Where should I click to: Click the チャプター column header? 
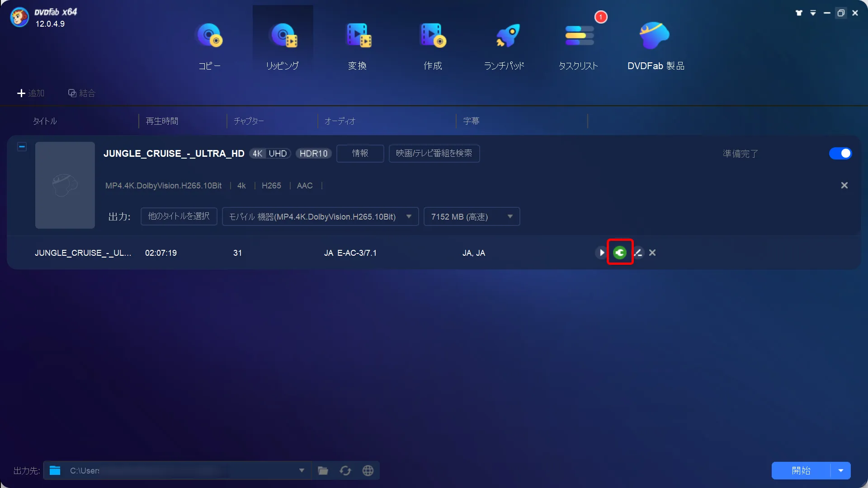click(249, 121)
